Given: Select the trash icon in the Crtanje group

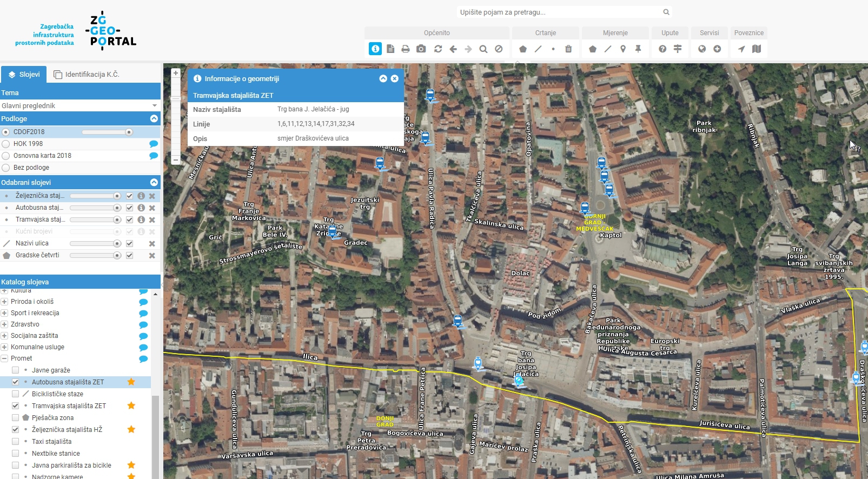Looking at the screenshot, I should pos(568,49).
